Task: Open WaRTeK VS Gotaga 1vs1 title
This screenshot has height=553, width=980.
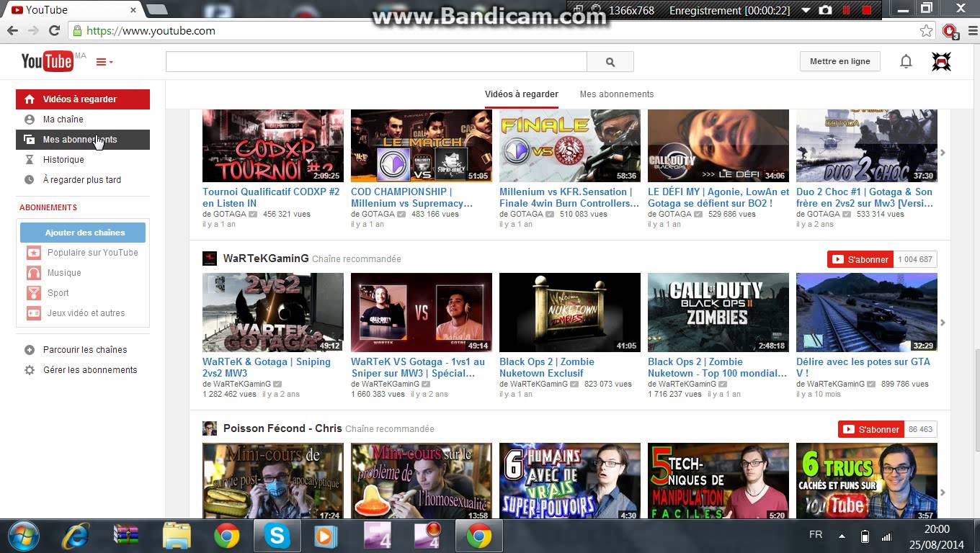Action: pos(418,367)
